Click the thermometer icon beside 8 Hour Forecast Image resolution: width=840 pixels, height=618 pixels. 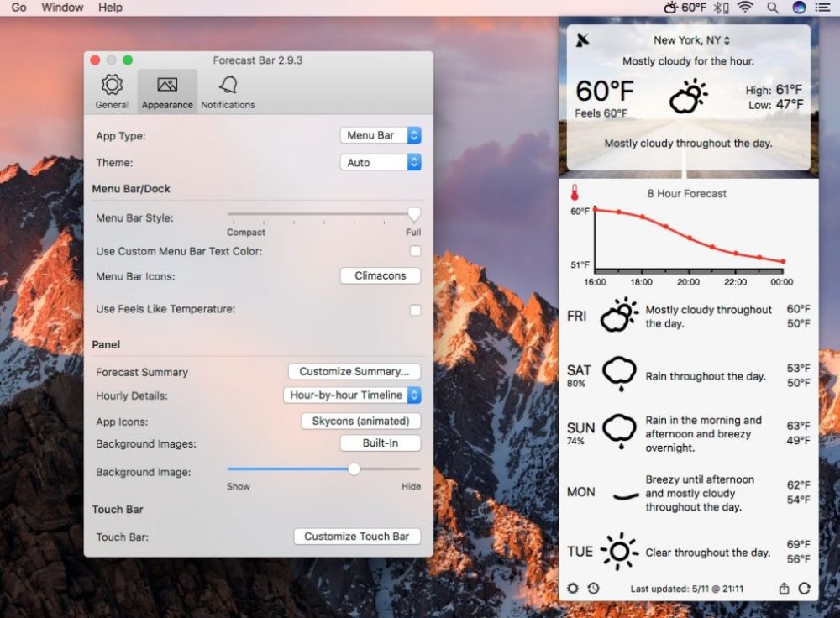[x=575, y=192]
